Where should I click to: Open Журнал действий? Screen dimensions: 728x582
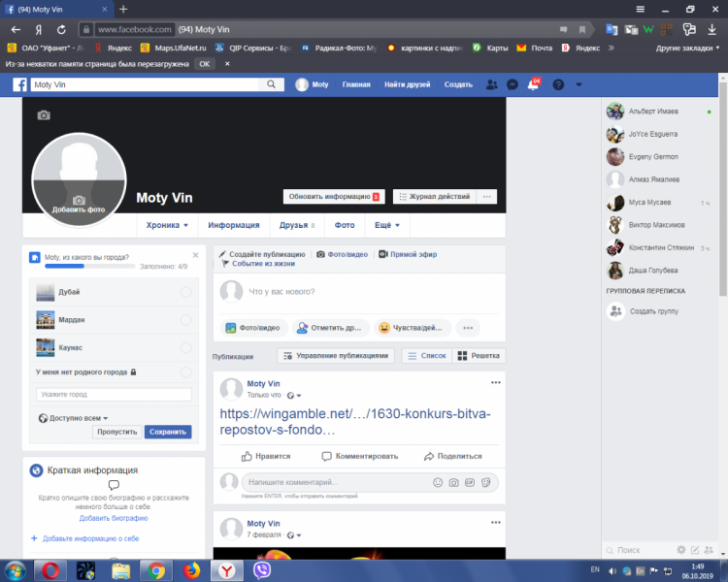click(435, 196)
